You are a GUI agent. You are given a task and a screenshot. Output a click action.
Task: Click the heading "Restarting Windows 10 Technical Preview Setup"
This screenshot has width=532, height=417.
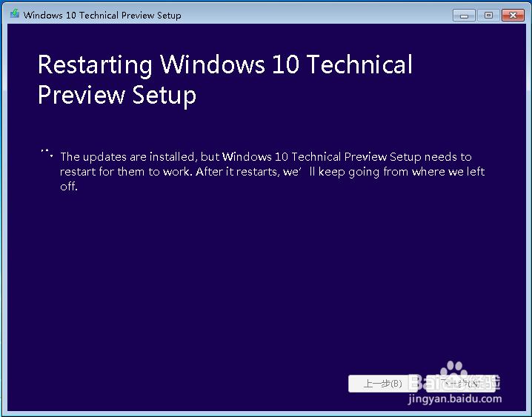click(x=225, y=80)
